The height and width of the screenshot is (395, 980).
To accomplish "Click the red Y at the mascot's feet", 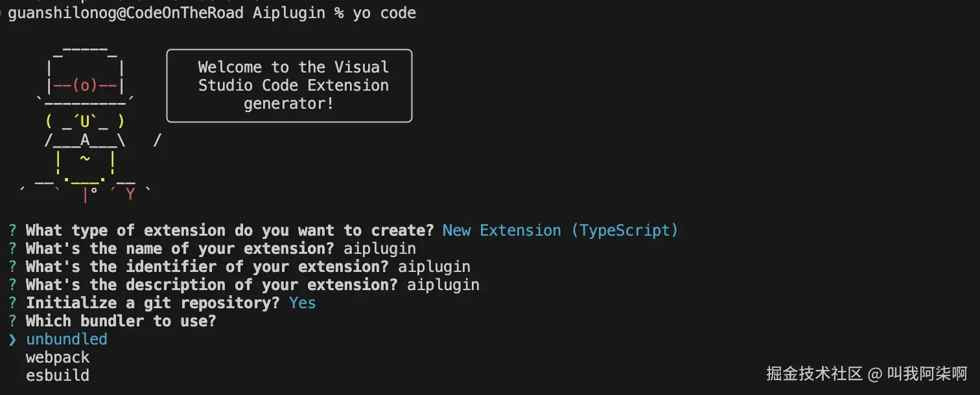I will click(x=130, y=194).
